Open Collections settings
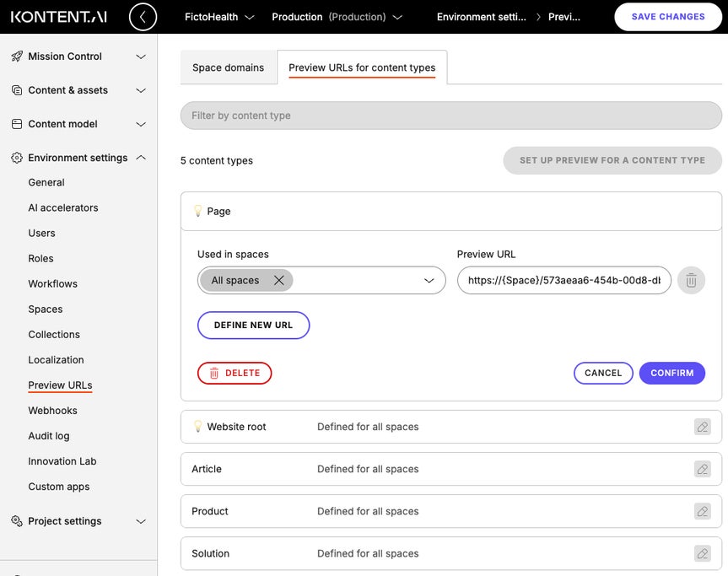728x576 pixels. tap(54, 335)
